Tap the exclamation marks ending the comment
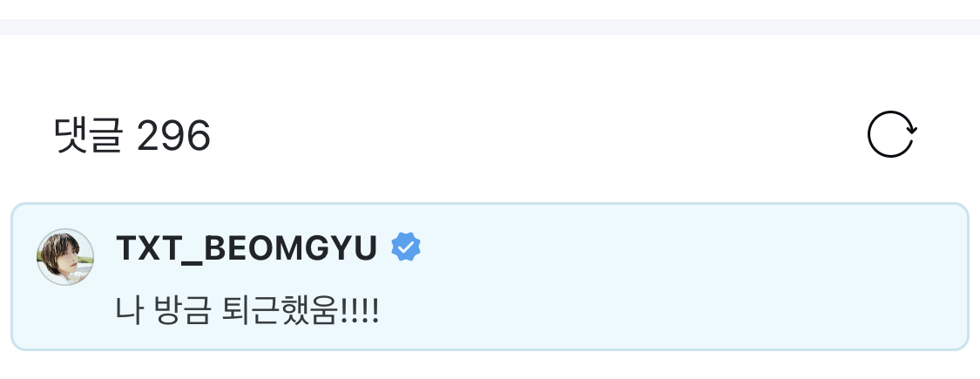Viewport: 980px width, 379px height. click(x=361, y=310)
